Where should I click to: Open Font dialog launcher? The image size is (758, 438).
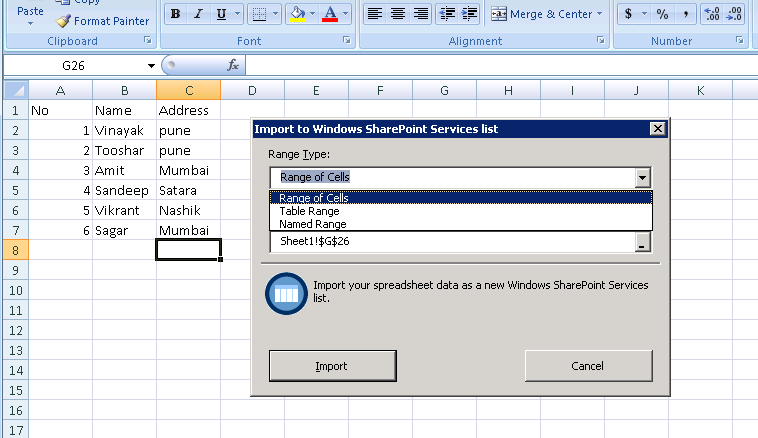(x=347, y=41)
